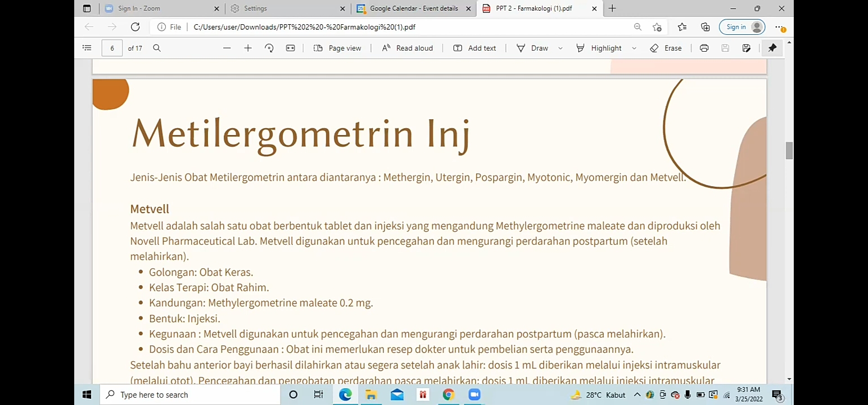The width and height of the screenshot is (868, 405).
Task: Click the Save as icon
Action: [x=747, y=48]
